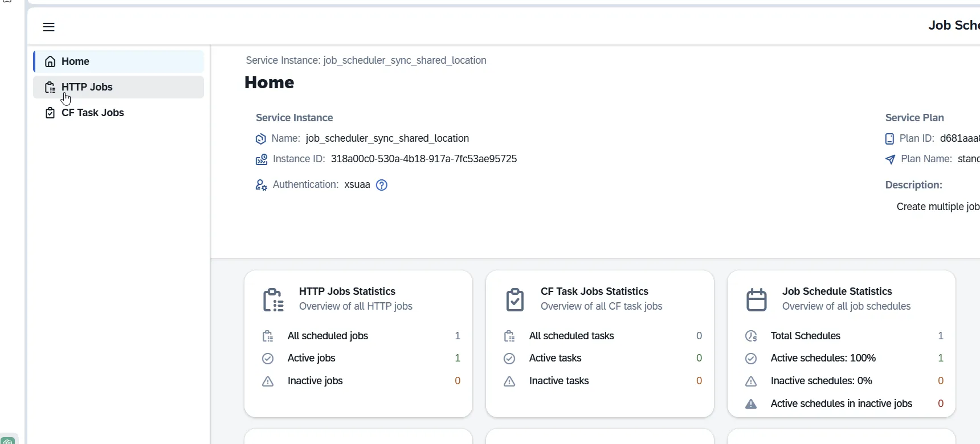980x444 pixels.
Task: Click the Job Schedule Statistics card title
Action: tap(837, 291)
